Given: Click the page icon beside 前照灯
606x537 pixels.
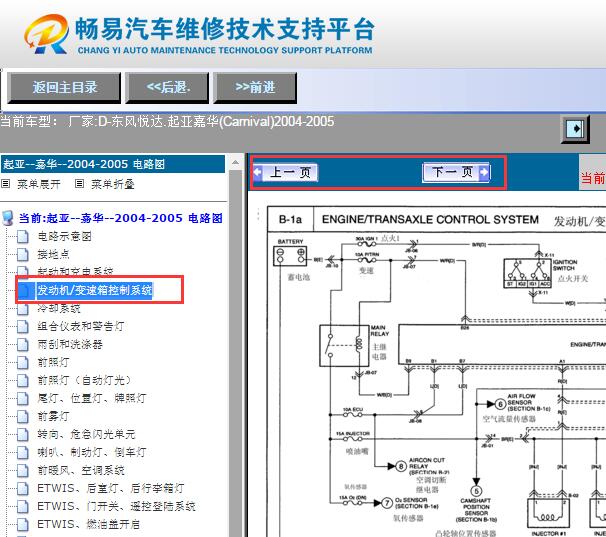Looking at the screenshot, I should click(x=23, y=362).
